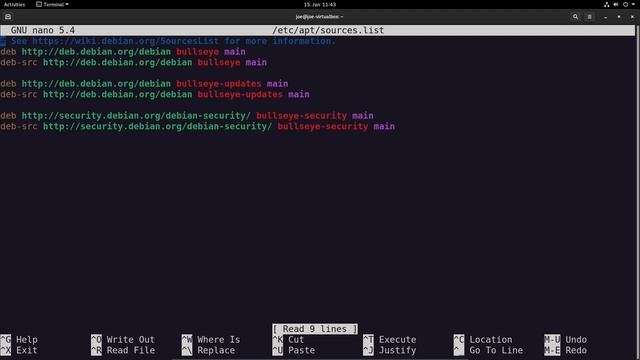Open the Activities overview

14,4
